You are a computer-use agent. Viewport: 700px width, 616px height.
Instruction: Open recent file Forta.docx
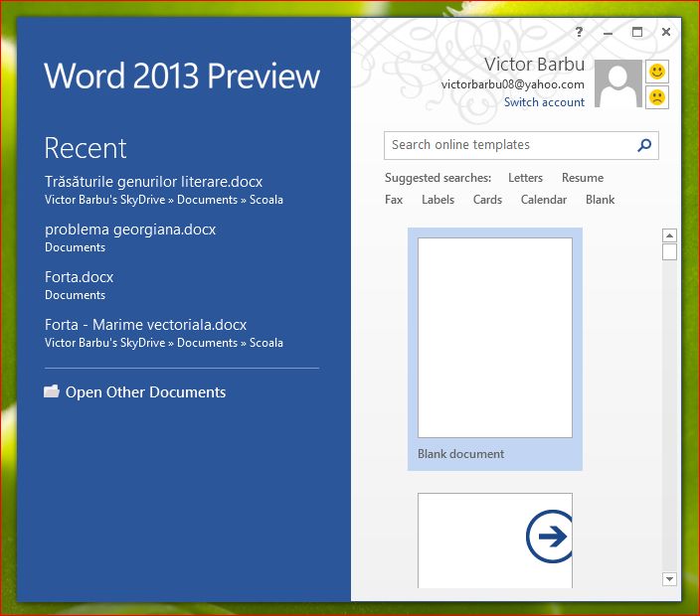(x=79, y=285)
